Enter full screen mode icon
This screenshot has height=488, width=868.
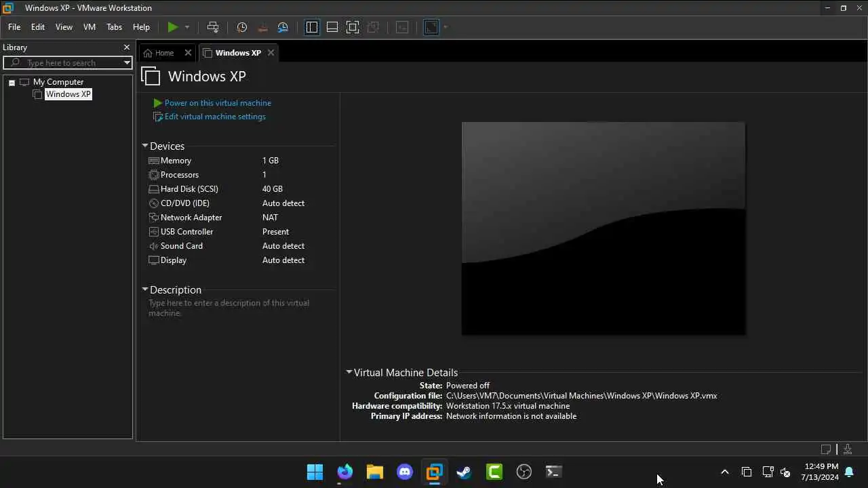[x=353, y=27]
